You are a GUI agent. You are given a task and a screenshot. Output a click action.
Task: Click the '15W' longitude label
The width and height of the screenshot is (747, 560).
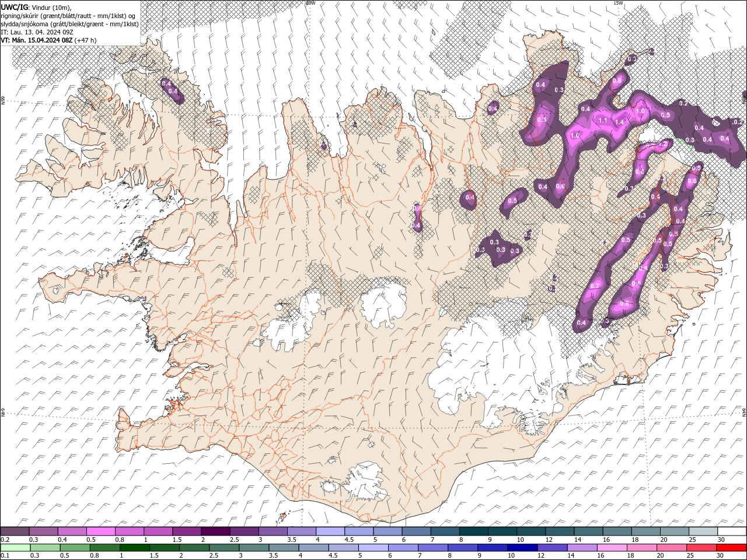[619, 3]
